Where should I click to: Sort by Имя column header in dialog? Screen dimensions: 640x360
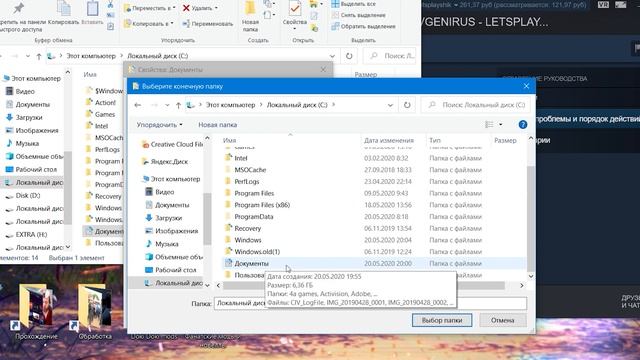(229, 140)
